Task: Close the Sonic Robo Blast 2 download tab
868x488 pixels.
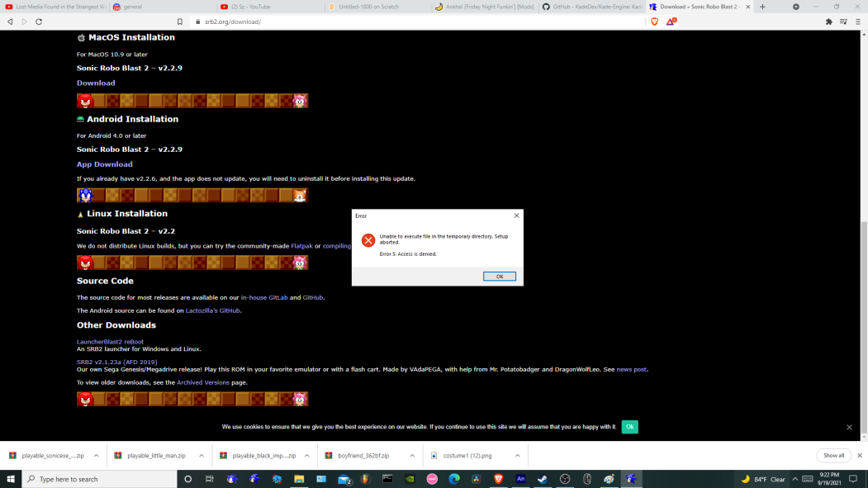Action: coord(748,7)
